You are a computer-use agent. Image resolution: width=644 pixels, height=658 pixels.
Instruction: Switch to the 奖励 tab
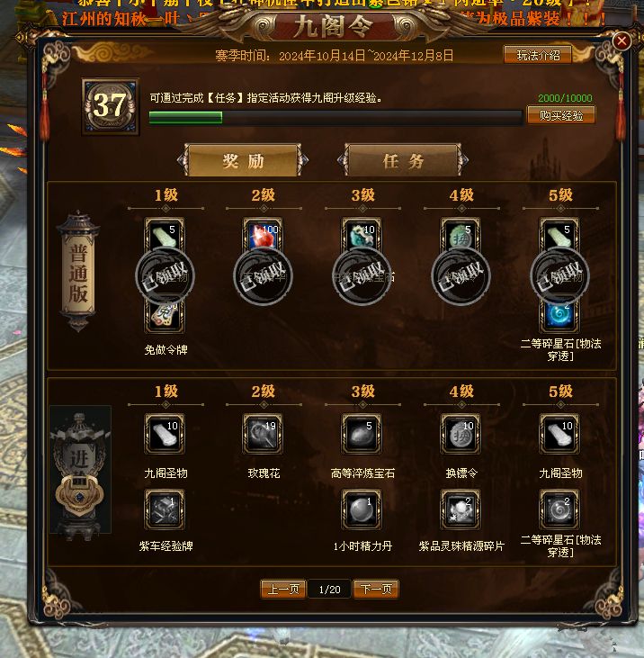point(243,160)
